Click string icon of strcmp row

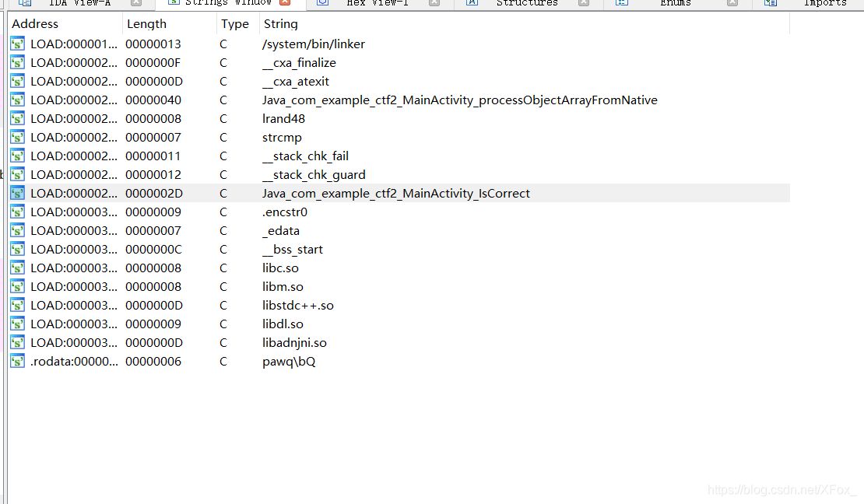18,138
